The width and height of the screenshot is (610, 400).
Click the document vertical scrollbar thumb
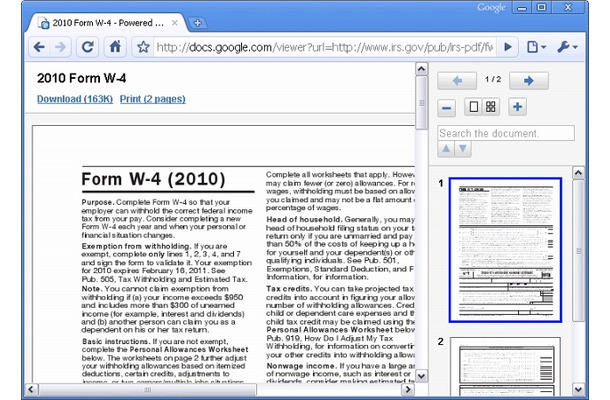pyautogui.click(x=421, y=103)
